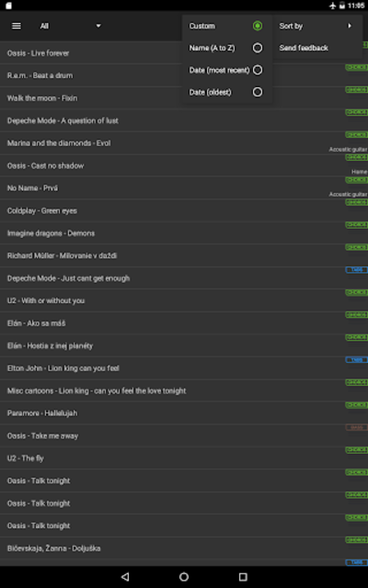Screen dimensions: 368x588
Task: Open the song Walk the moon - Fixin
Action: point(184,98)
